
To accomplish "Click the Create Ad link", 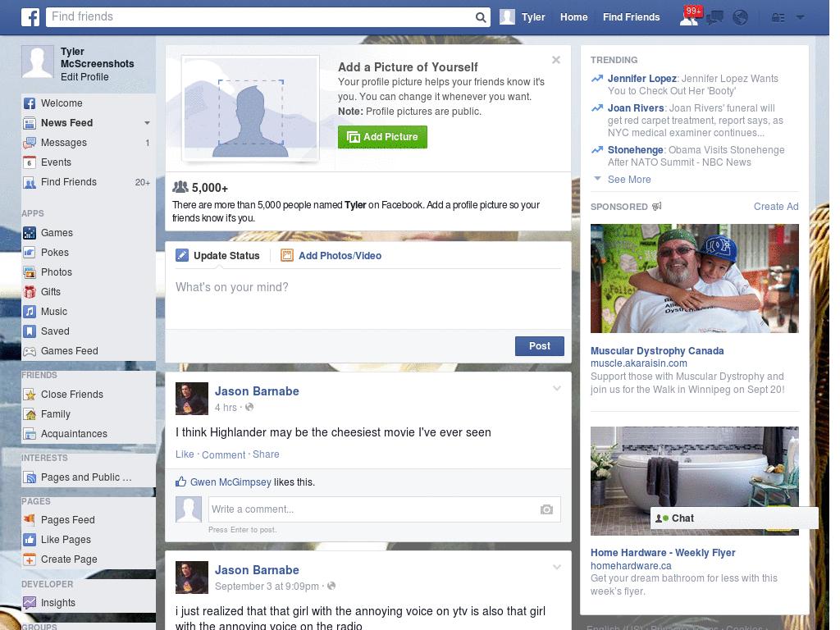I will [776, 207].
